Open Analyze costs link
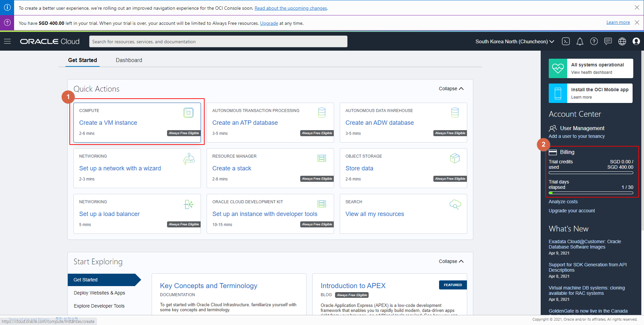 [563, 202]
